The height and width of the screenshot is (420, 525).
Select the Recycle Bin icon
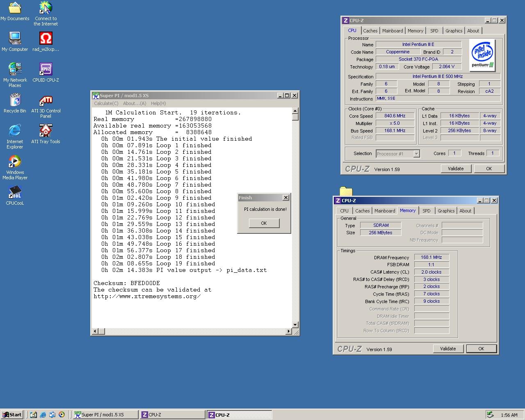[15, 103]
